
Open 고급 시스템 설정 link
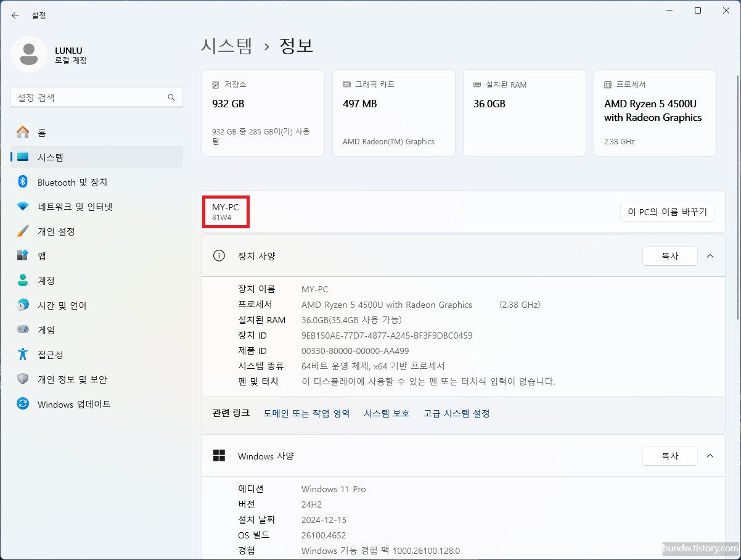[456, 413]
